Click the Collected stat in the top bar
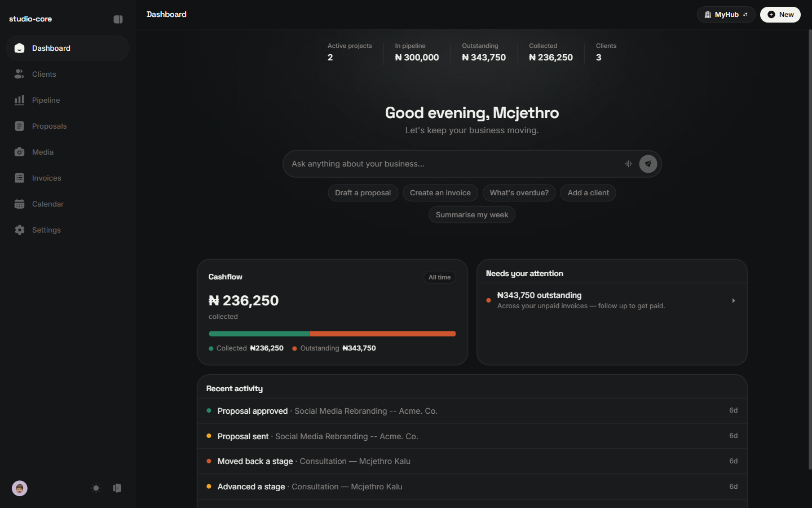 [x=551, y=52]
